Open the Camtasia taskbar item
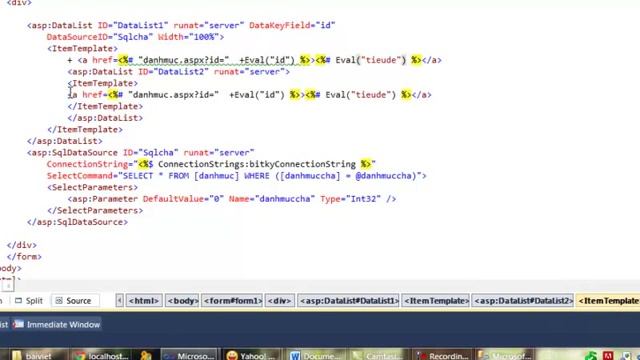640x360 pixels. [x=378, y=355]
